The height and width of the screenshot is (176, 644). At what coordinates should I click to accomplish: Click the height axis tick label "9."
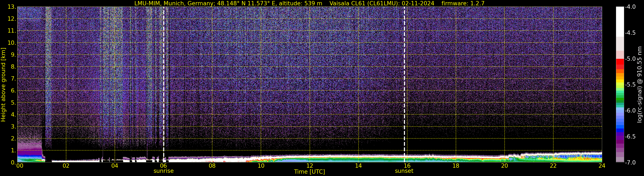[x=13, y=55]
